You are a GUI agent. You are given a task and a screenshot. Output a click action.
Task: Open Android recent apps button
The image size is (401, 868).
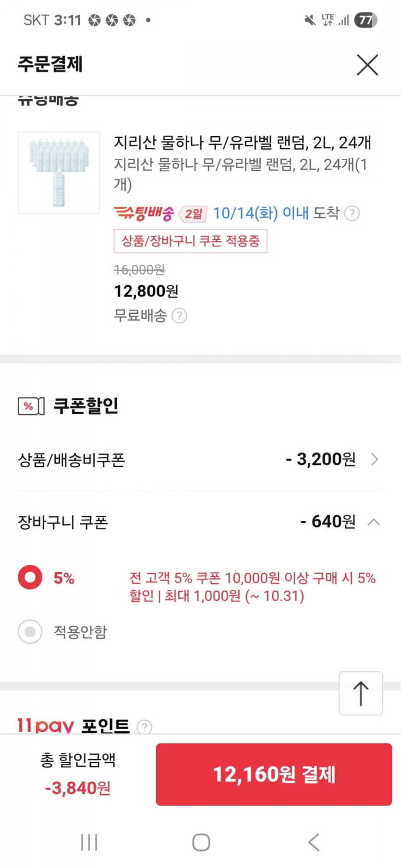(x=89, y=842)
